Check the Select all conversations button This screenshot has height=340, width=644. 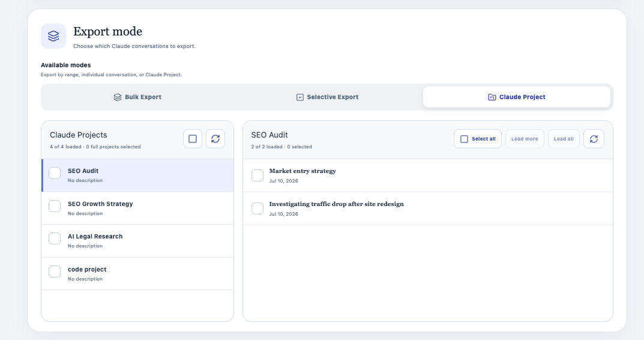coord(478,139)
